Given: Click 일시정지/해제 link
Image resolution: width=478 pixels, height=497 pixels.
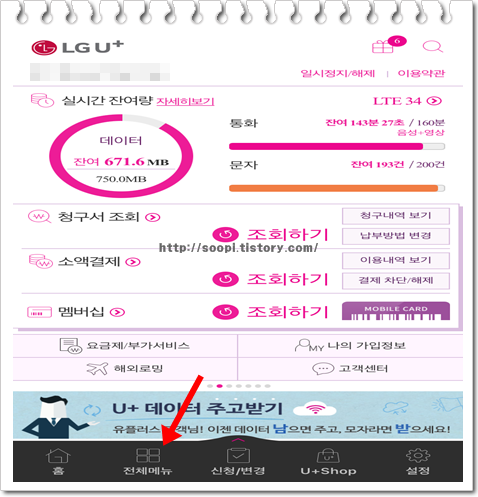Looking at the screenshot, I should click(x=338, y=73).
